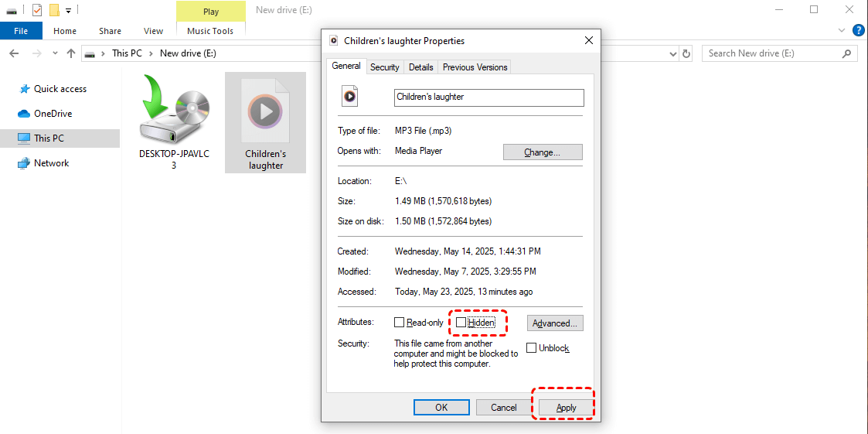Open the recent locations dropdown arrow
868x434 pixels.
coord(55,53)
